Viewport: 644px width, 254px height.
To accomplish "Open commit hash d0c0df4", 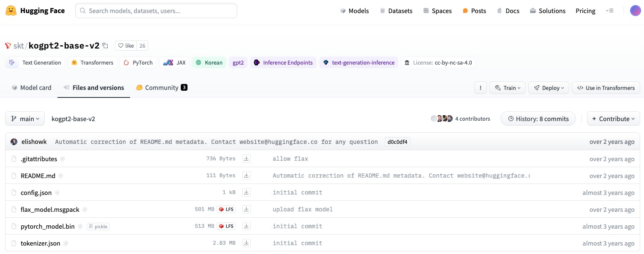I will (397, 142).
